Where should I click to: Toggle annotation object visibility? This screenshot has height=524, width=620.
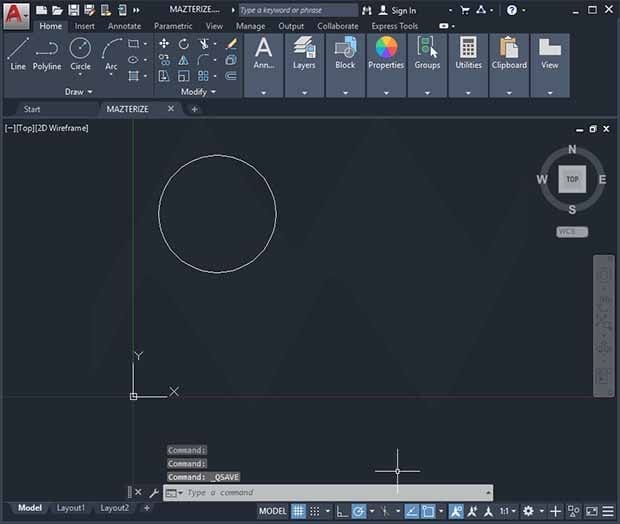tap(456, 511)
